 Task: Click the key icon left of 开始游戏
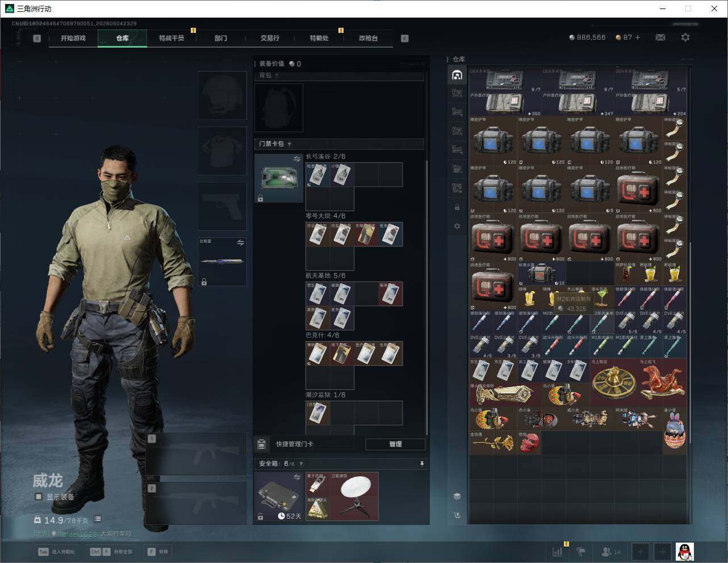tap(37, 39)
